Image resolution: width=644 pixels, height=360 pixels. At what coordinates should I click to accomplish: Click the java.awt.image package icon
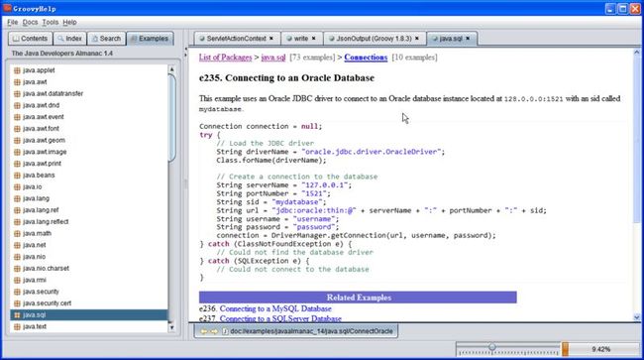[x=17, y=152]
